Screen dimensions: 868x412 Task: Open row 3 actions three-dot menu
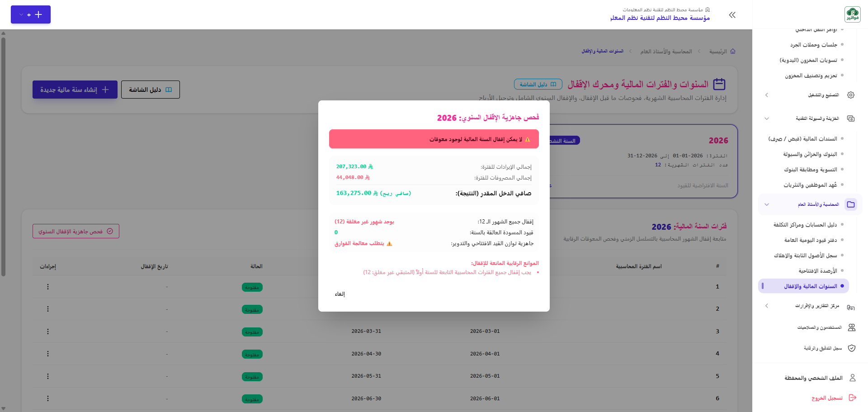click(x=48, y=331)
